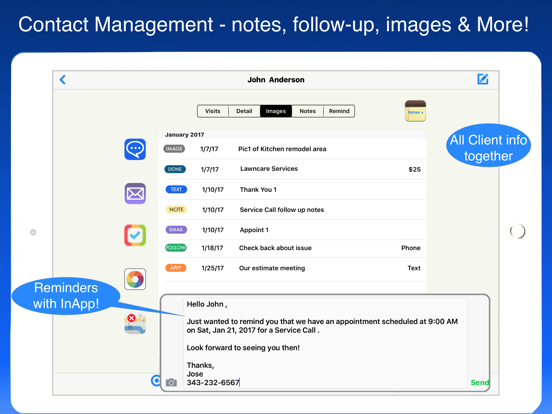The image size is (552, 414).
Task: Open the Remind tab
Action: [339, 111]
